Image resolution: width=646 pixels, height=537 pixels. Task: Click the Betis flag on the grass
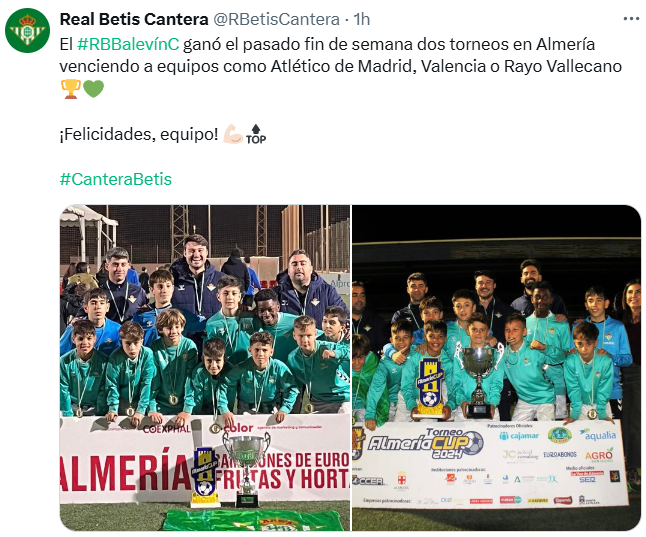click(254, 521)
